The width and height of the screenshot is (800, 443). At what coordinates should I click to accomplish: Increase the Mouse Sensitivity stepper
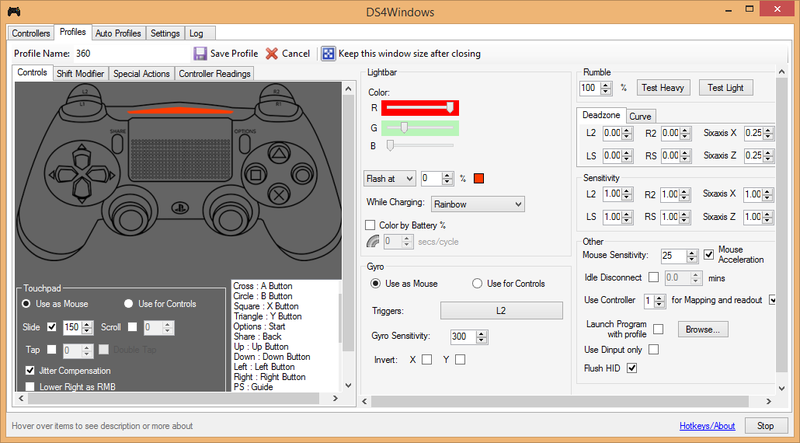point(691,253)
